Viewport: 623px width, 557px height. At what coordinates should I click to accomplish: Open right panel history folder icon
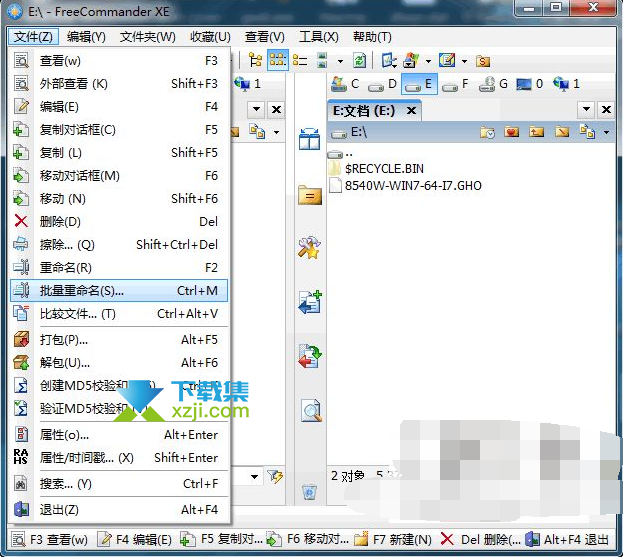point(487,132)
